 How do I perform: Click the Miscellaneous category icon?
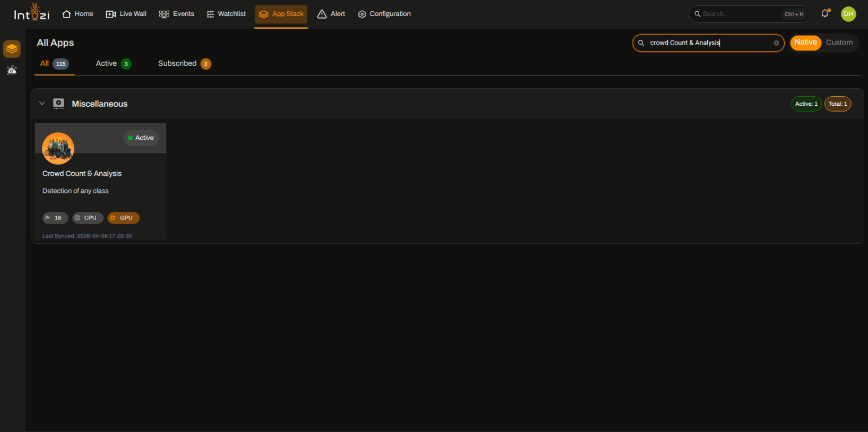[58, 104]
